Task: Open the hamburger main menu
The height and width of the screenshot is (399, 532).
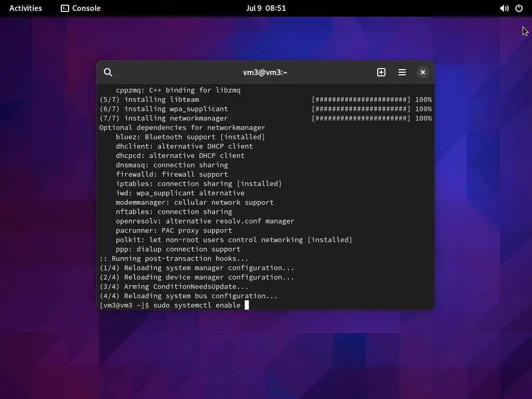Action: pyautogui.click(x=402, y=72)
